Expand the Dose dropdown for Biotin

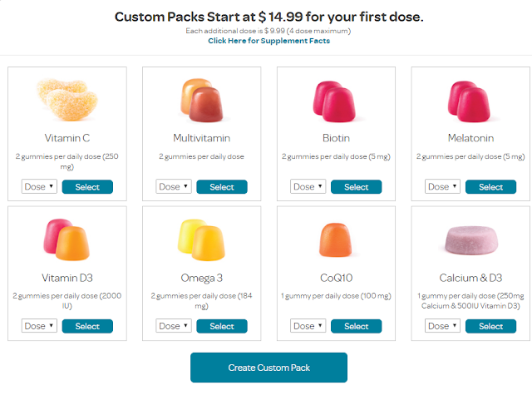(308, 187)
